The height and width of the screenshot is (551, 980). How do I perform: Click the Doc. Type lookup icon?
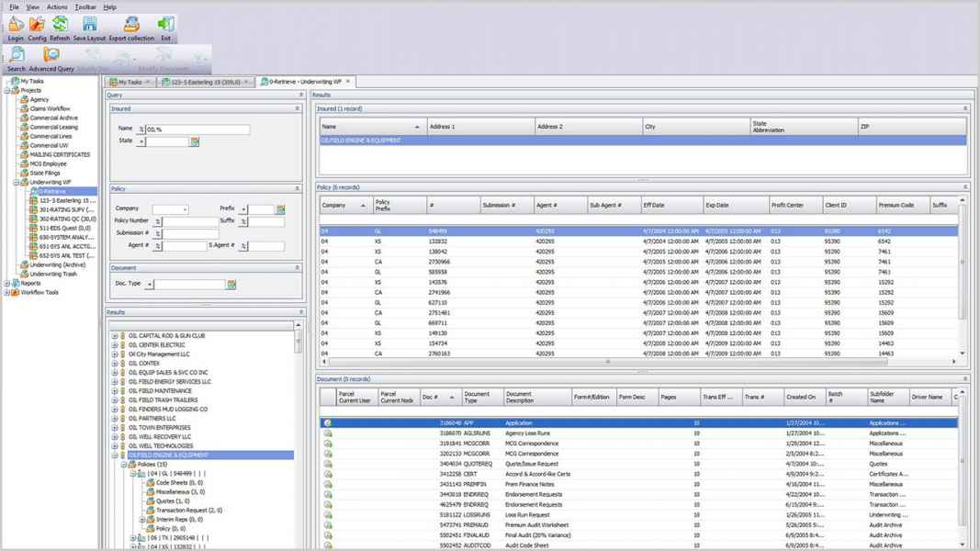tap(232, 285)
